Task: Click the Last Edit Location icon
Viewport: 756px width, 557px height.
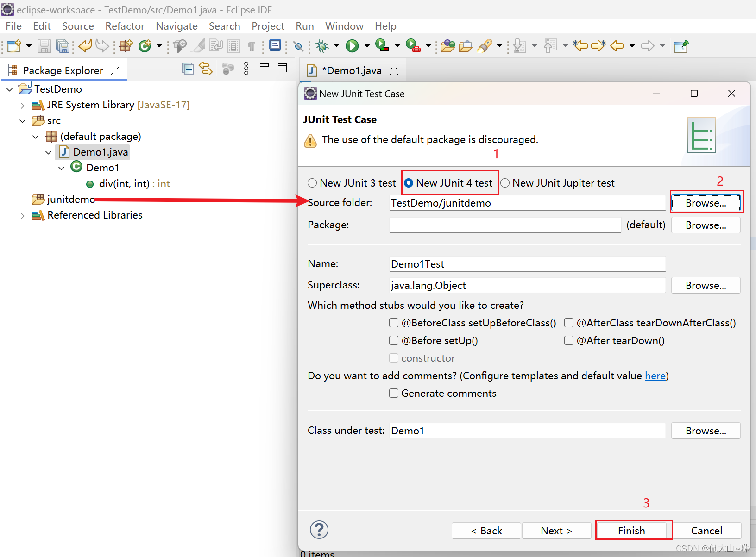Action: pyautogui.click(x=580, y=45)
